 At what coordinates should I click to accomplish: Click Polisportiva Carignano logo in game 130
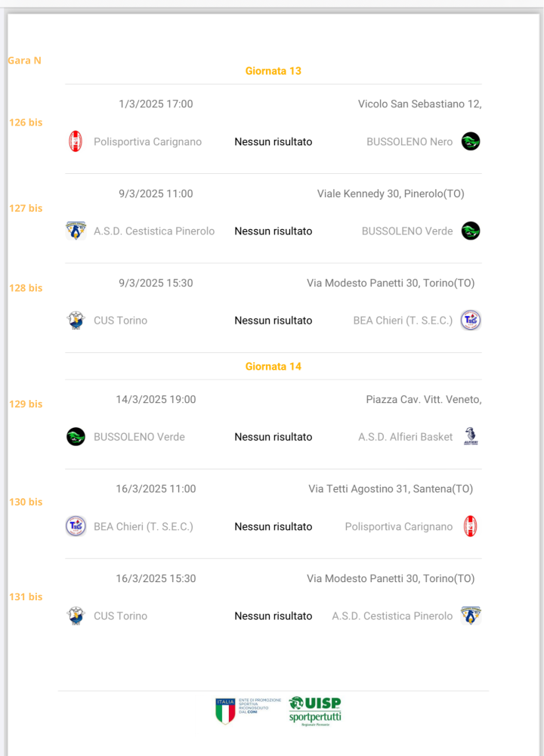(x=470, y=526)
